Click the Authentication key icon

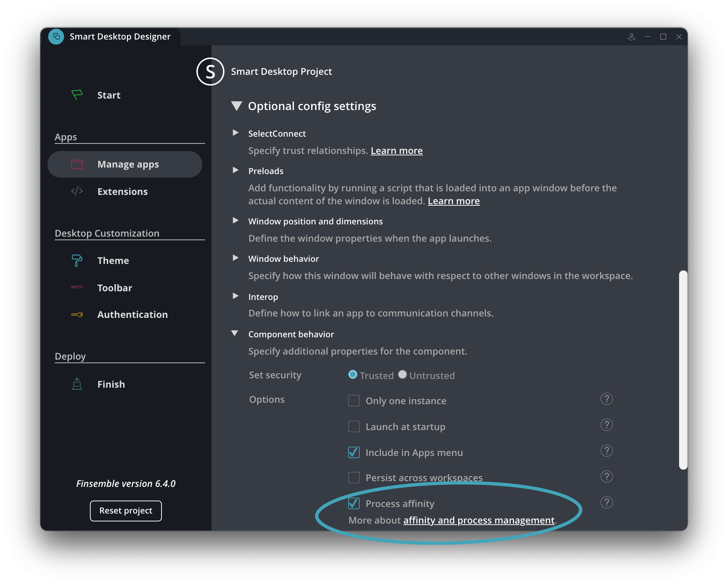click(77, 315)
